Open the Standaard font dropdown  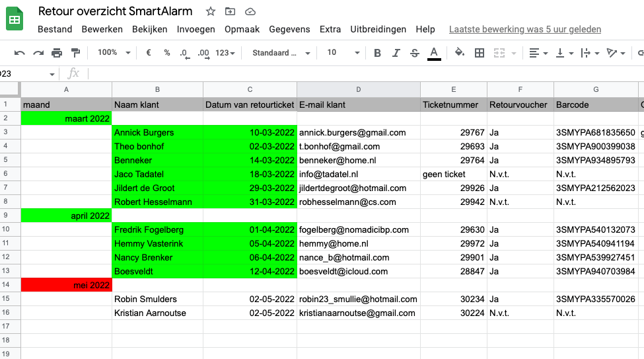[x=281, y=53]
